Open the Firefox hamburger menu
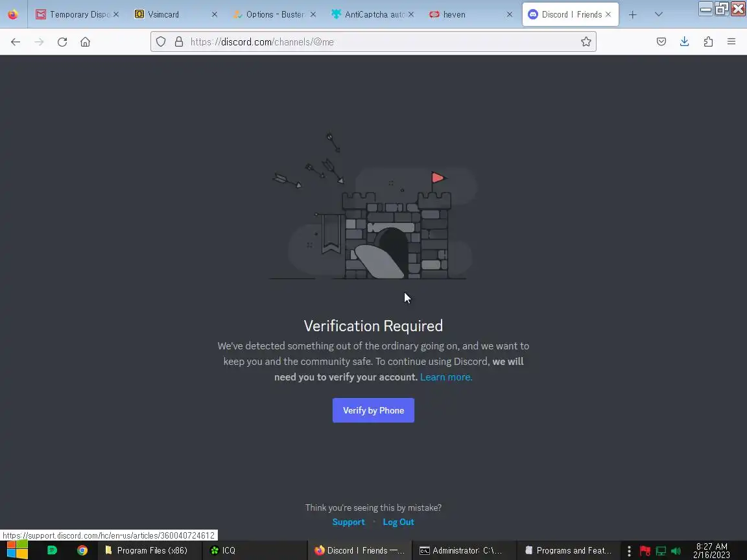Image resolution: width=747 pixels, height=560 pixels. (731, 42)
